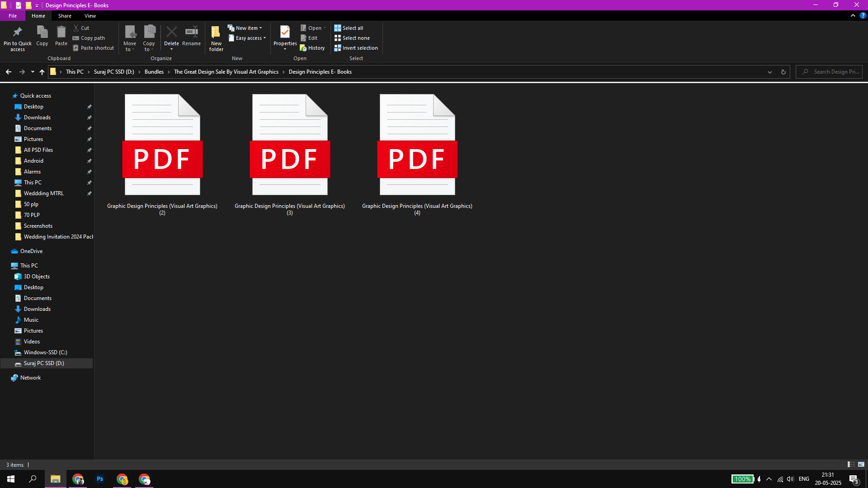Screen dimensions: 868x488
Task: Click Invert selection in ribbon
Action: (356, 48)
